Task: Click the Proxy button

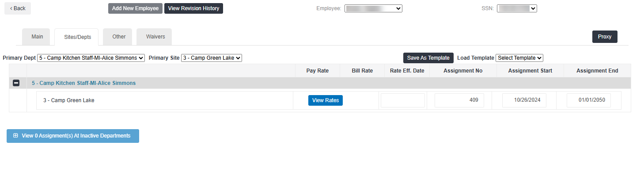Action: [604, 37]
